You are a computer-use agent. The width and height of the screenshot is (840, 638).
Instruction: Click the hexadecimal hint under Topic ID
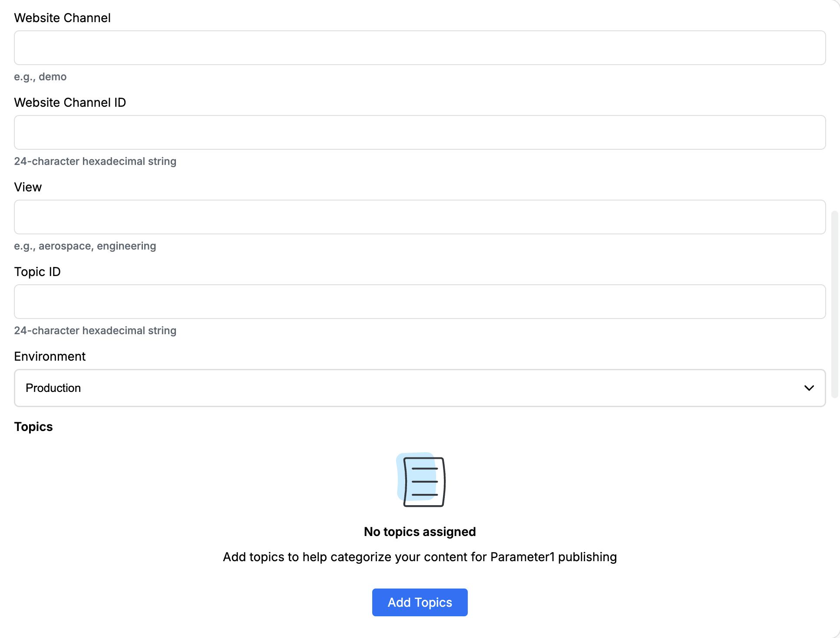point(95,331)
